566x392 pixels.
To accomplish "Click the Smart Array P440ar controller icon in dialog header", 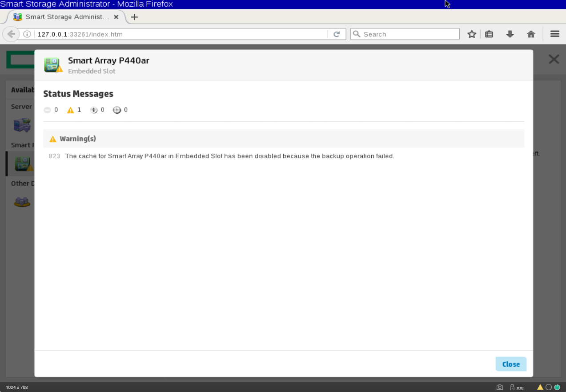I will pyautogui.click(x=53, y=65).
